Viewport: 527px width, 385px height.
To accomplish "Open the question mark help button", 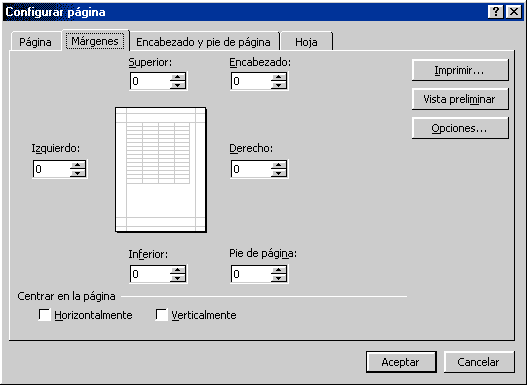I will (x=495, y=12).
